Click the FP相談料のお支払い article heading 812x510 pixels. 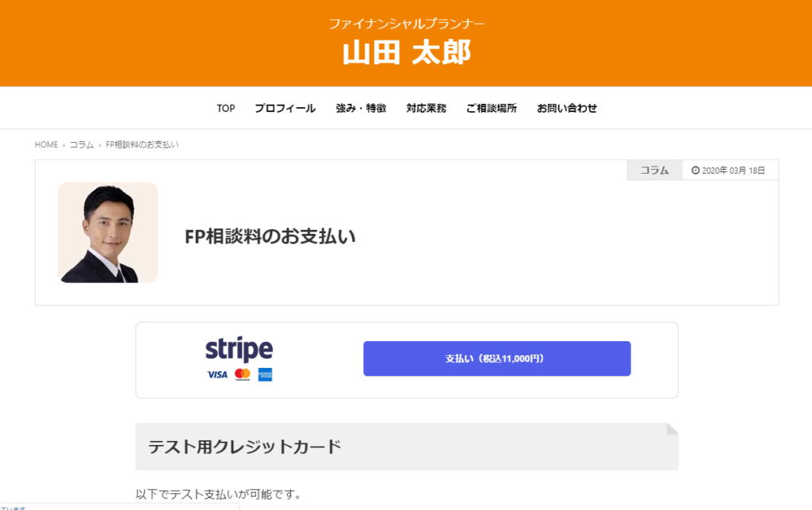pyautogui.click(x=270, y=236)
